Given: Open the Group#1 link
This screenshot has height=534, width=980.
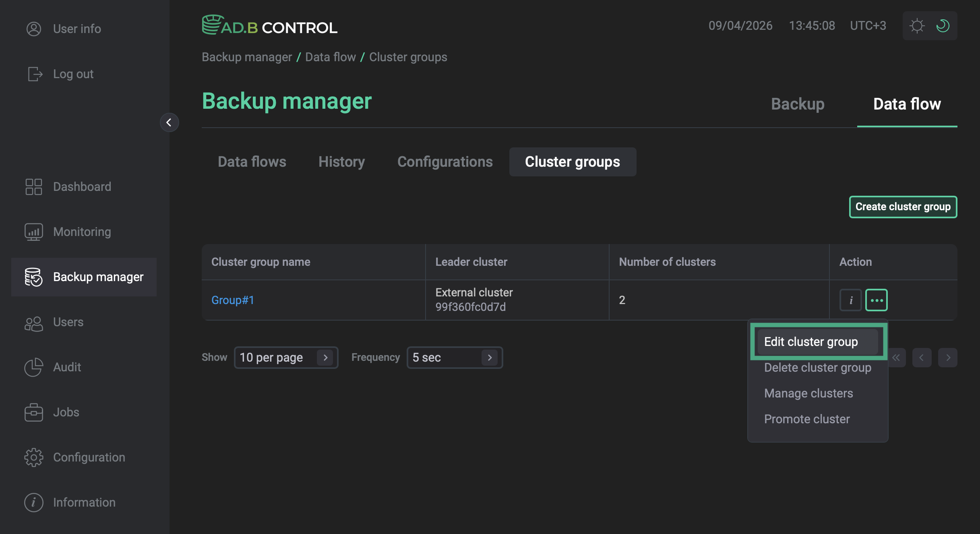Looking at the screenshot, I should coord(233,300).
